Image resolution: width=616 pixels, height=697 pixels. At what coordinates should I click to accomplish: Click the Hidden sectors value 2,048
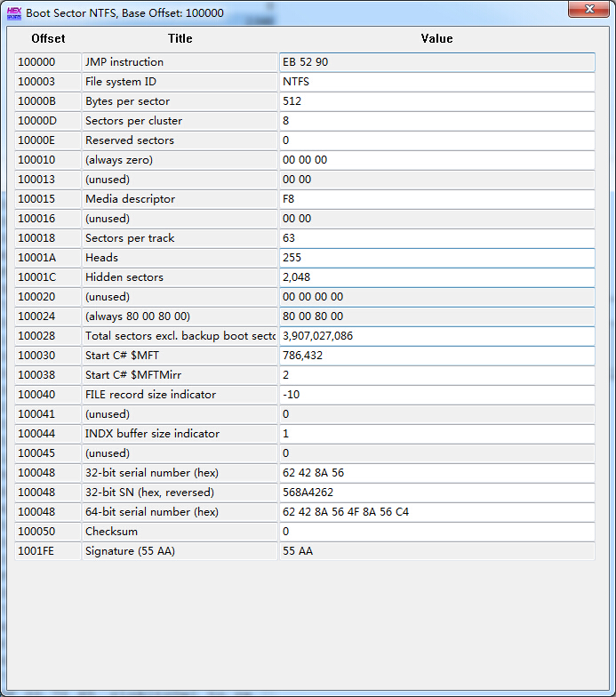[x=436, y=277]
